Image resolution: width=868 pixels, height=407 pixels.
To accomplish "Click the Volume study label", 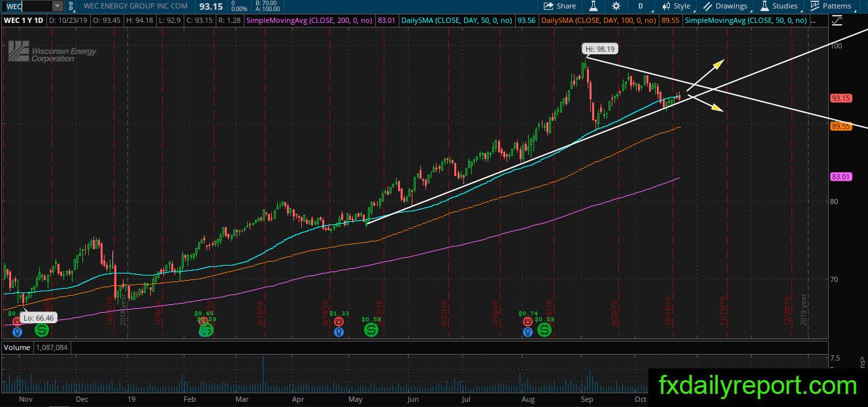I will coord(18,347).
